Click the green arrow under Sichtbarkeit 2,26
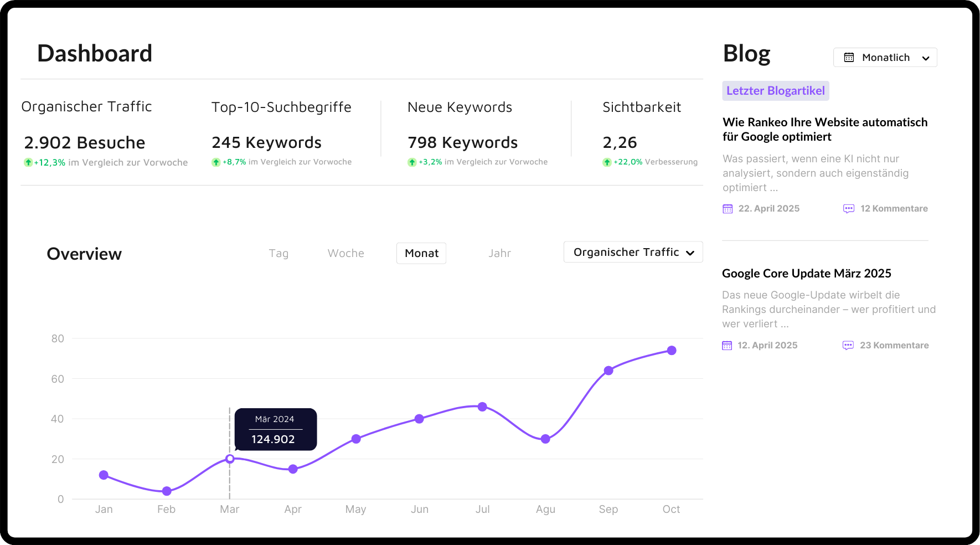980x545 pixels. point(607,162)
